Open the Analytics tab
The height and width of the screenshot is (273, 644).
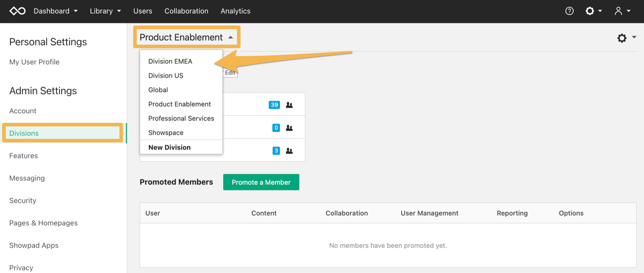pos(235,11)
